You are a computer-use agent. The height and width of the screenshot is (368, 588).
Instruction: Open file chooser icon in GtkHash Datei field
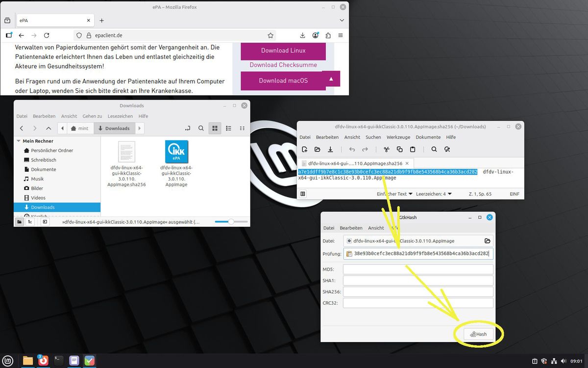[487, 241]
